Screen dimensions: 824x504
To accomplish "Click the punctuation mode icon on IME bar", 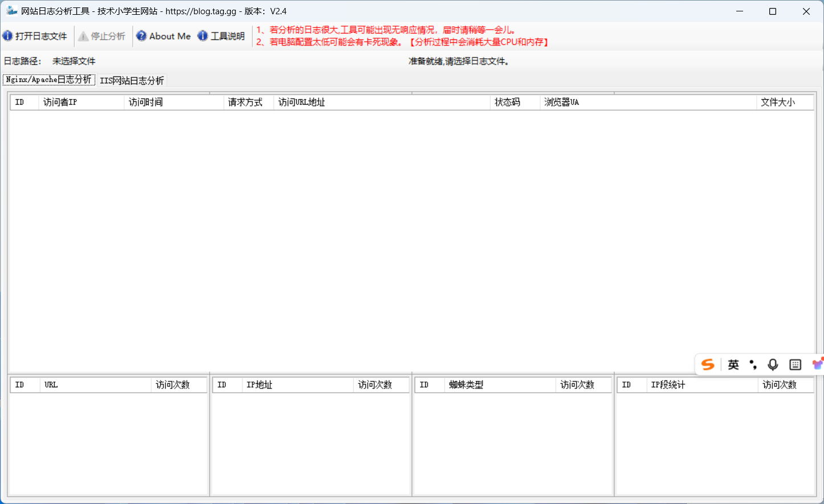I will click(753, 364).
